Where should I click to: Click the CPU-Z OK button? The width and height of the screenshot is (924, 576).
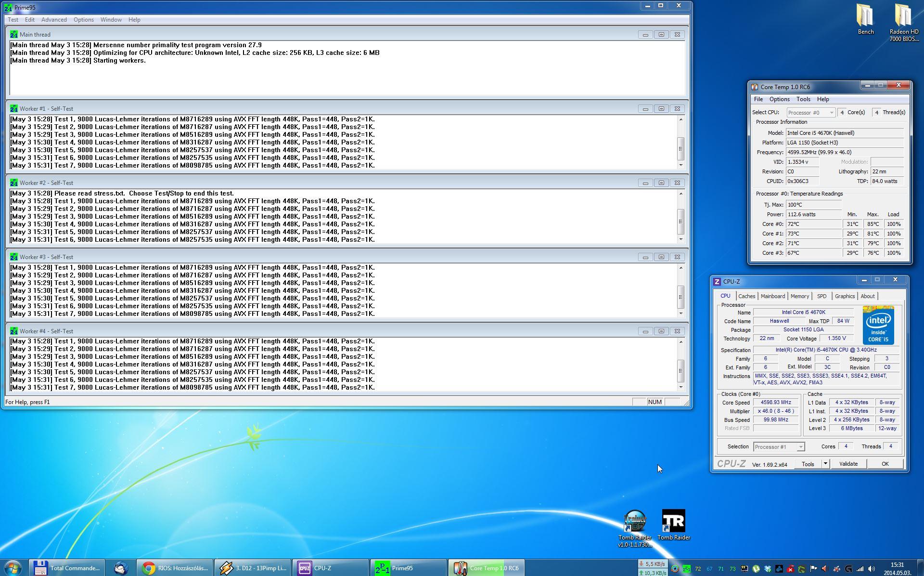pyautogui.click(x=885, y=464)
